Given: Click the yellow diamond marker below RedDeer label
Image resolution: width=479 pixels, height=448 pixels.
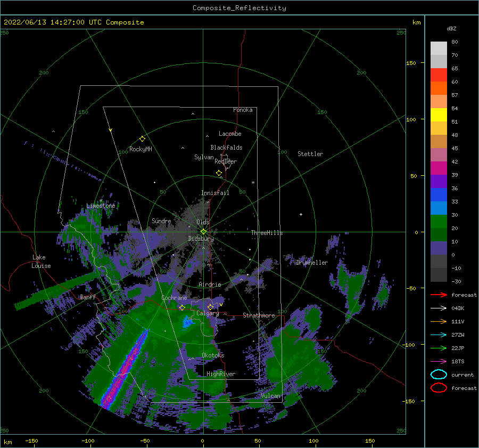Looking at the screenshot, I should pos(219,173).
